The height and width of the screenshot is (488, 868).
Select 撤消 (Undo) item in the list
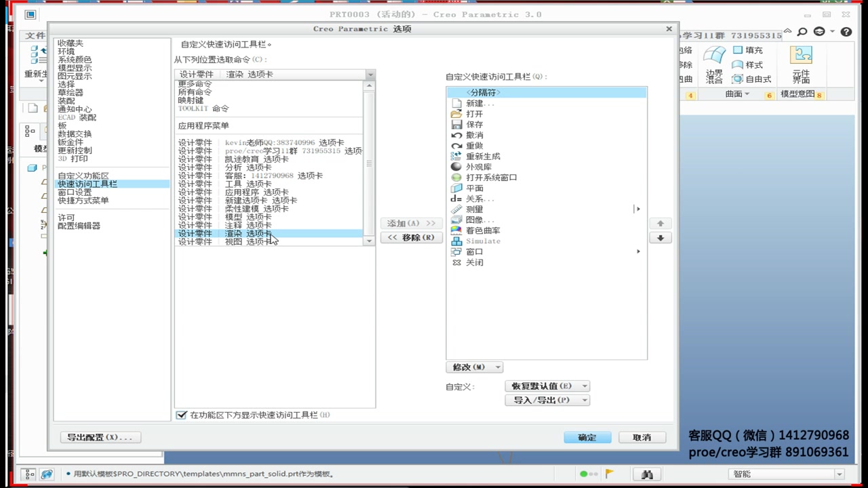[x=547, y=136]
